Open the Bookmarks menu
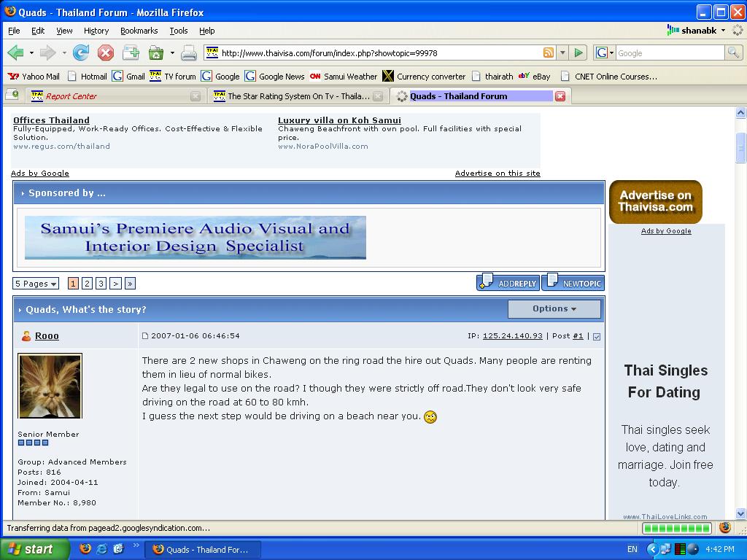Viewport: 747px width, 560px height. (139, 31)
